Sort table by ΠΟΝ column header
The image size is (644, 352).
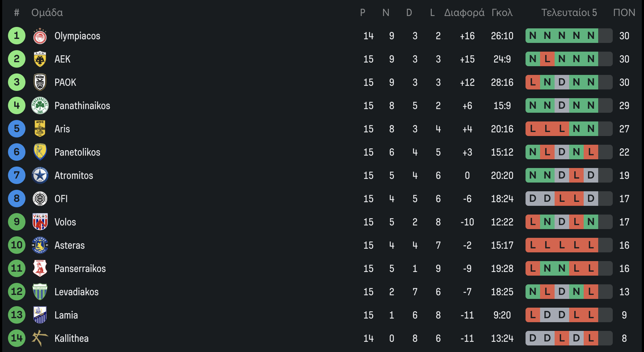[x=624, y=13]
